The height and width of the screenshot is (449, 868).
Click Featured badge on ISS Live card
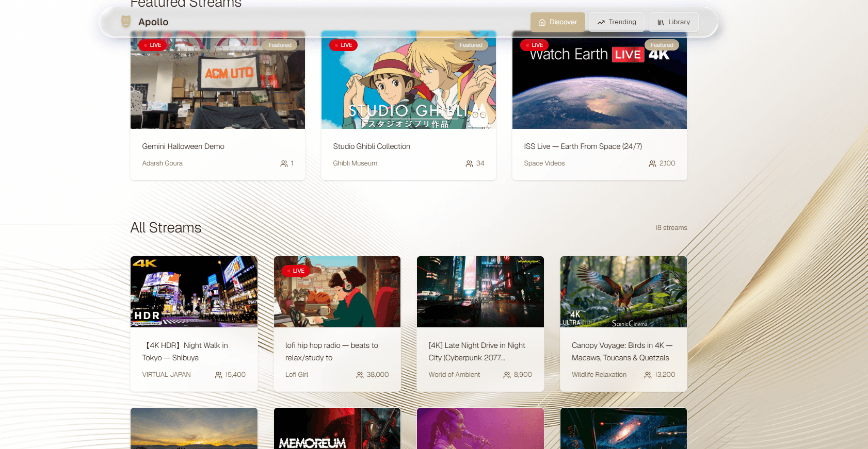coord(662,45)
